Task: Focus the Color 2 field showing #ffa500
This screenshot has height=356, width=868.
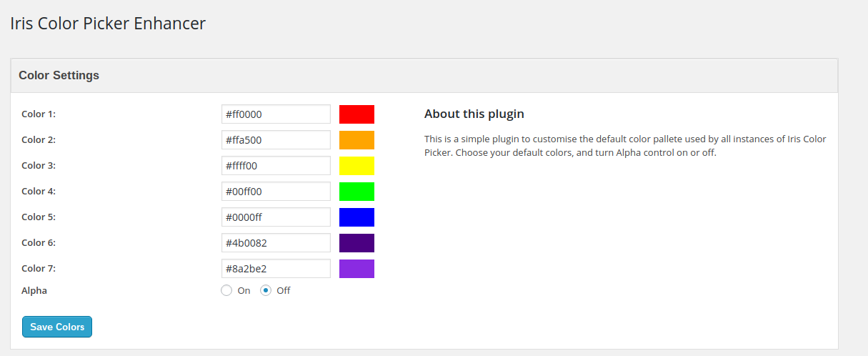Action: [276, 140]
